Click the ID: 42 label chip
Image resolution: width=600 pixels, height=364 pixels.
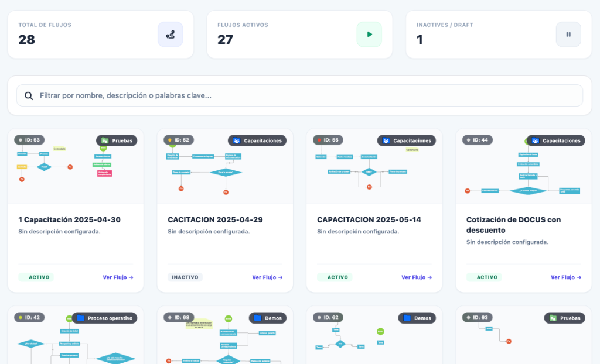(29, 317)
